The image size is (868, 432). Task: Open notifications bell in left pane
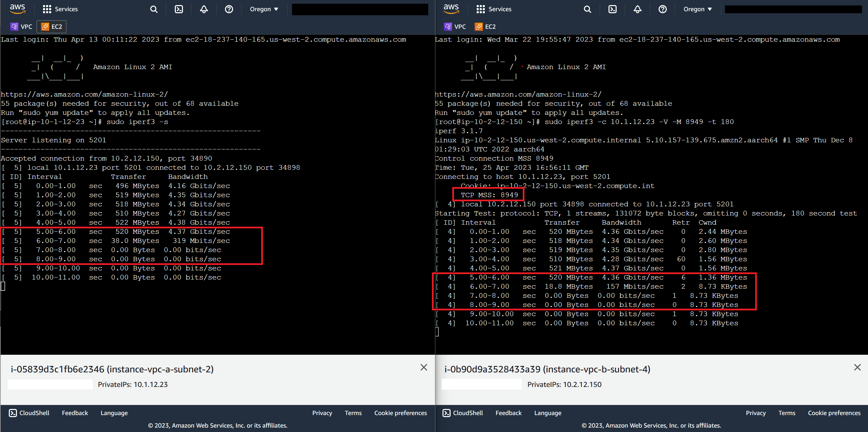[203, 9]
